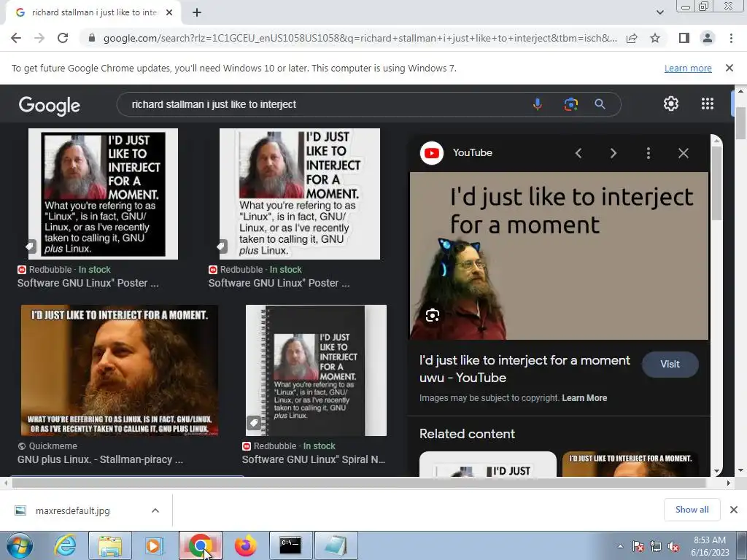Viewport: 747px width, 560px height.
Task: Click the lock icon for site information
Action: pyautogui.click(x=92, y=38)
